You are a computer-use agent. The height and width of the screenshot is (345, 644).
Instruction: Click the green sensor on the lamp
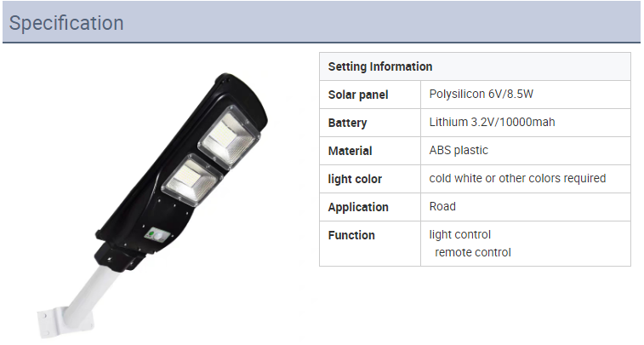click(151, 234)
